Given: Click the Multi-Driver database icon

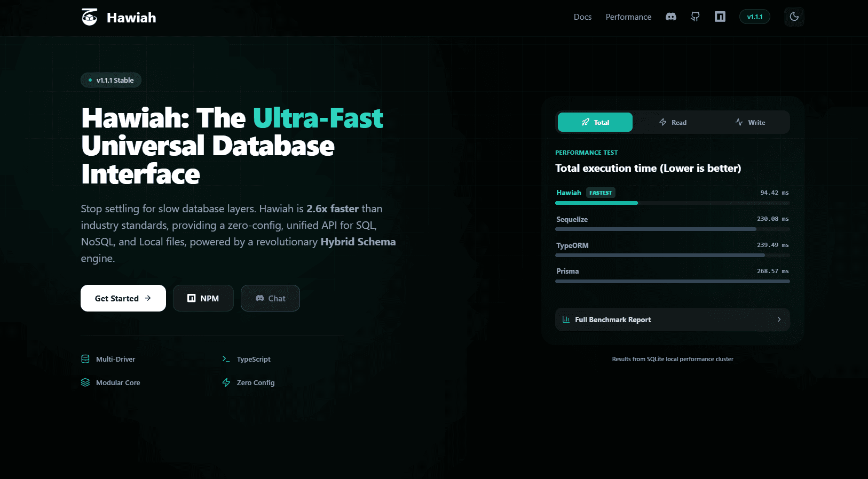Looking at the screenshot, I should point(85,359).
